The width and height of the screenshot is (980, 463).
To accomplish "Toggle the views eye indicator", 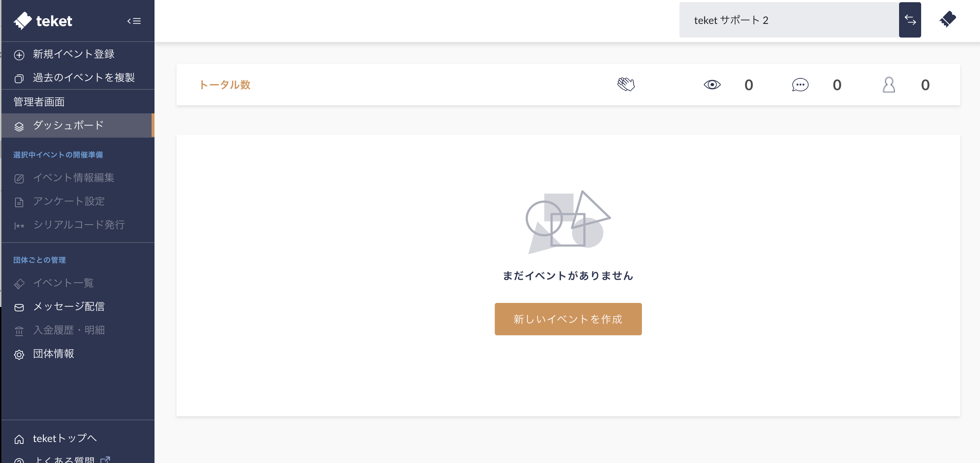I will (x=713, y=85).
